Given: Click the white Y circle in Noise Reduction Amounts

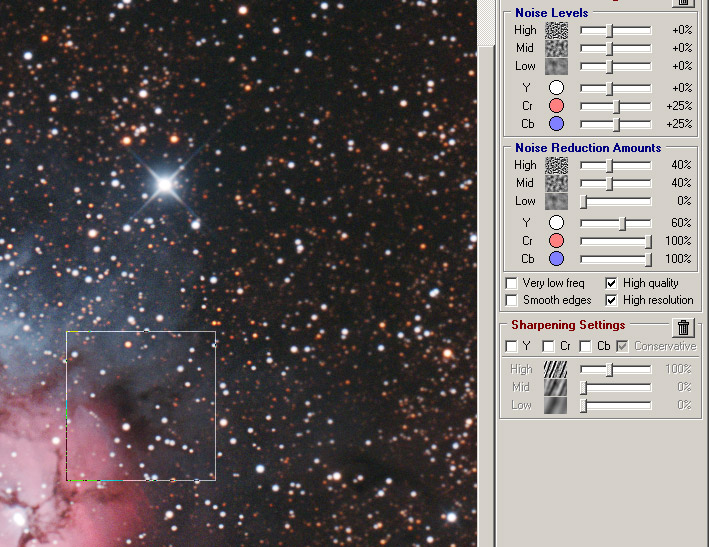Looking at the screenshot, I should tap(556, 223).
